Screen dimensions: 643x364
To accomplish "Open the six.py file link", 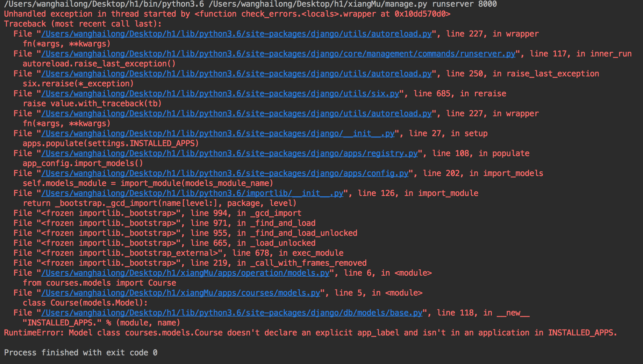I will 220,94.
